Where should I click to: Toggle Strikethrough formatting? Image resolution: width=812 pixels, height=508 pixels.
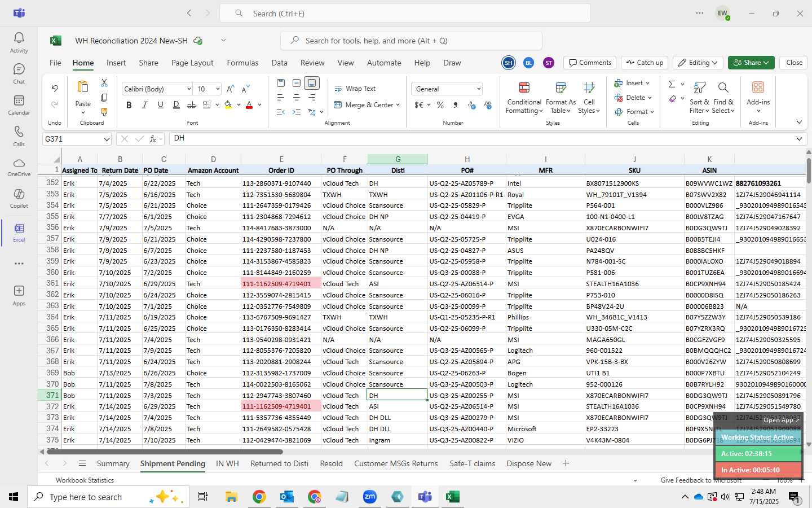pos(192,105)
